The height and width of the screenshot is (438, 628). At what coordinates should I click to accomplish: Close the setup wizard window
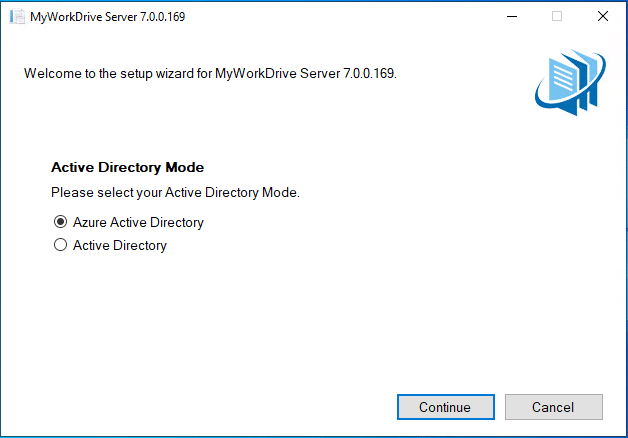click(x=602, y=17)
